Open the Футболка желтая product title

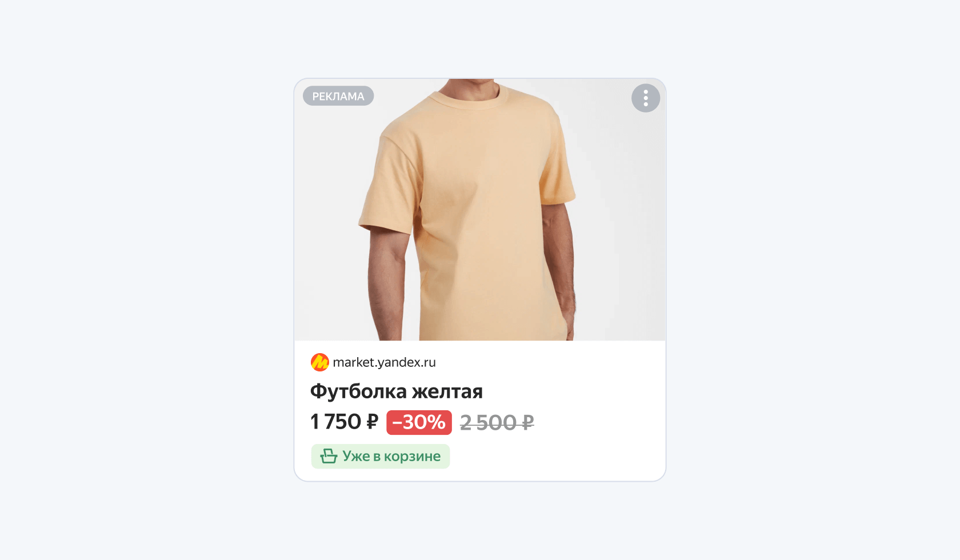pos(397,391)
